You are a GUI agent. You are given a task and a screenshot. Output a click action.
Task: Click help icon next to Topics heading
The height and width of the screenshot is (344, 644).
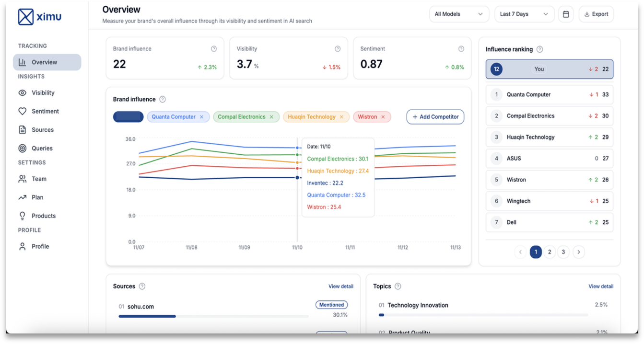click(x=398, y=287)
